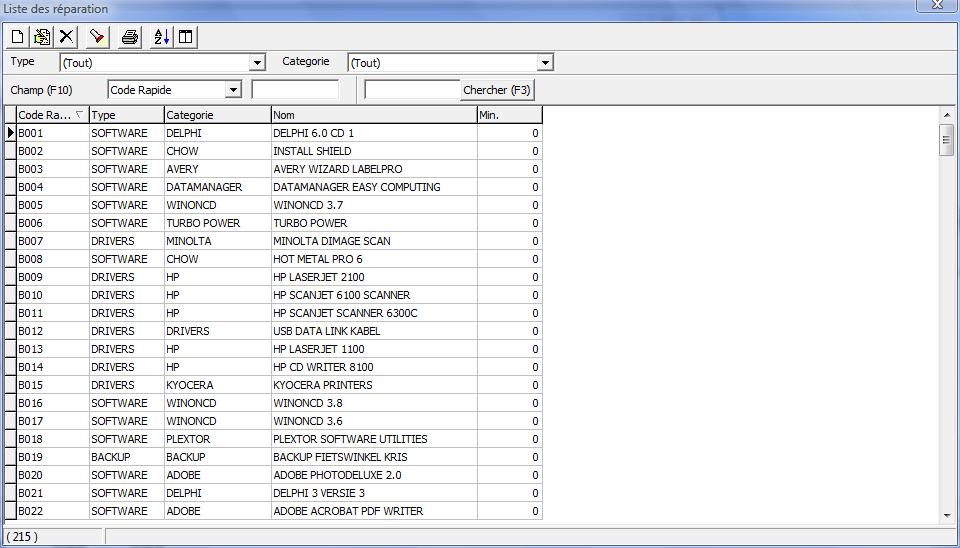This screenshot has height=548, width=960.
Task: Click the cell HP LASERJET 2100
Action: 374,277
